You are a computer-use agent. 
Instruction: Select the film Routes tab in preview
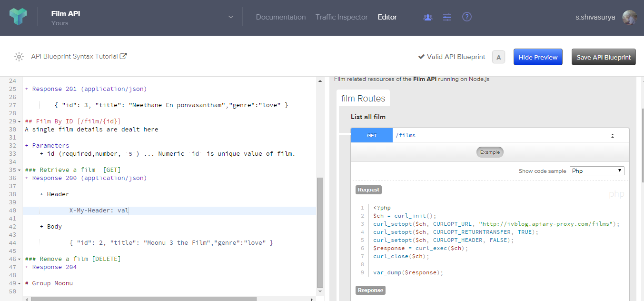363,99
